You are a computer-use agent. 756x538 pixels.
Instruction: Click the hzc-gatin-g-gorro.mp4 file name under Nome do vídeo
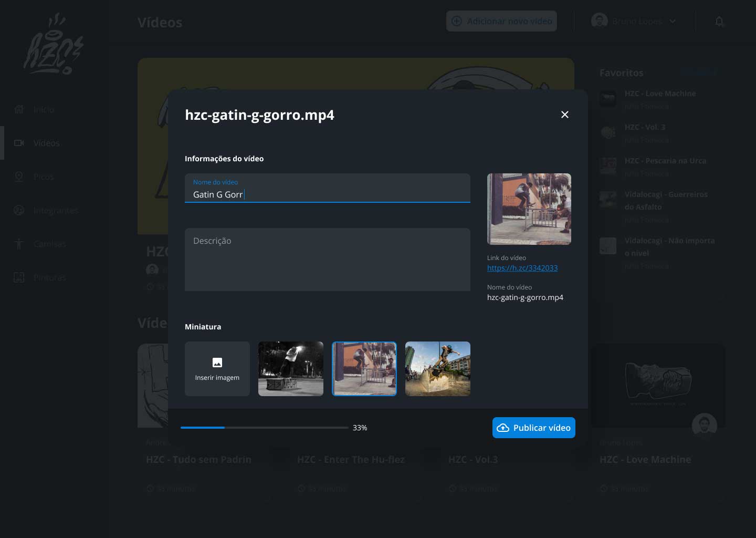click(525, 297)
